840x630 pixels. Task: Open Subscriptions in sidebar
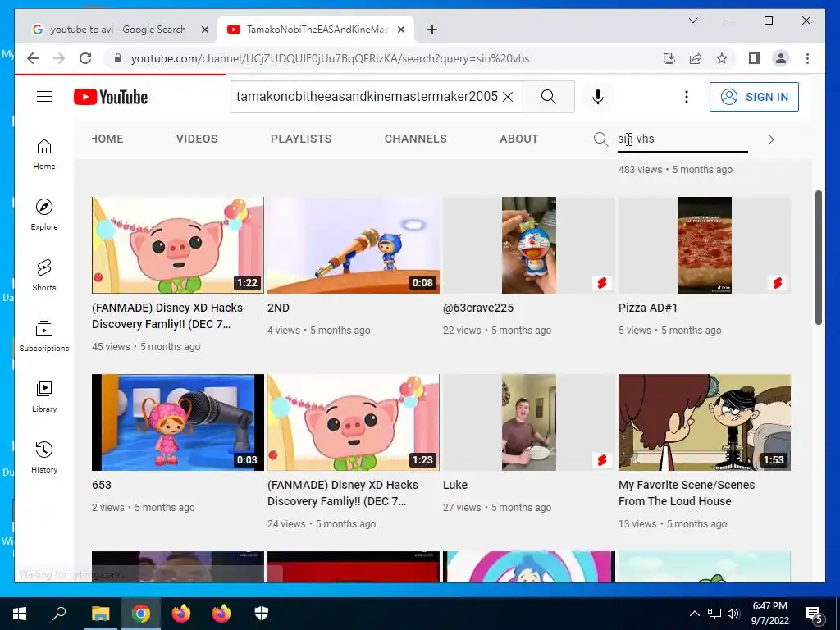click(44, 336)
